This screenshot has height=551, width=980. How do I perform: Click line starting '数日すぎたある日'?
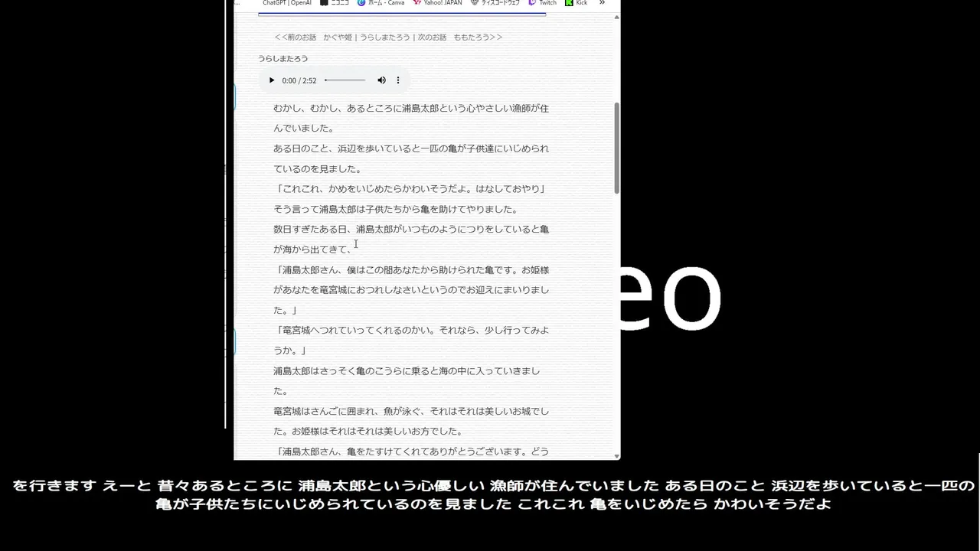[x=411, y=229]
